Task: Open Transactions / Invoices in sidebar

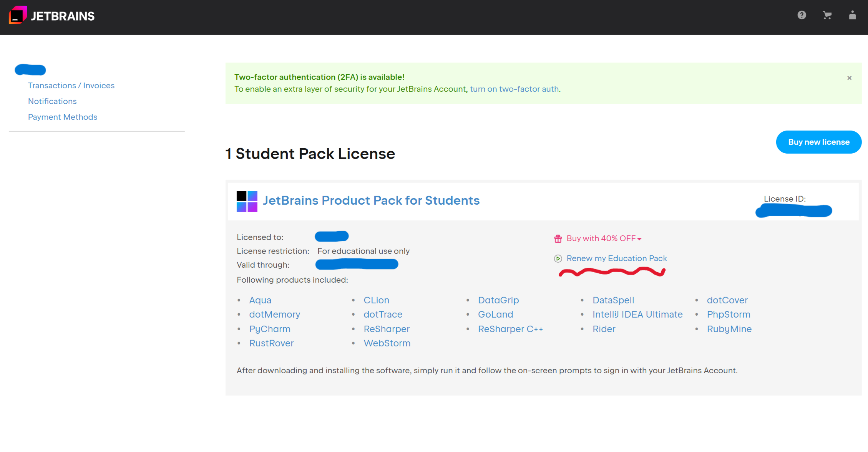Action: pos(71,86)
